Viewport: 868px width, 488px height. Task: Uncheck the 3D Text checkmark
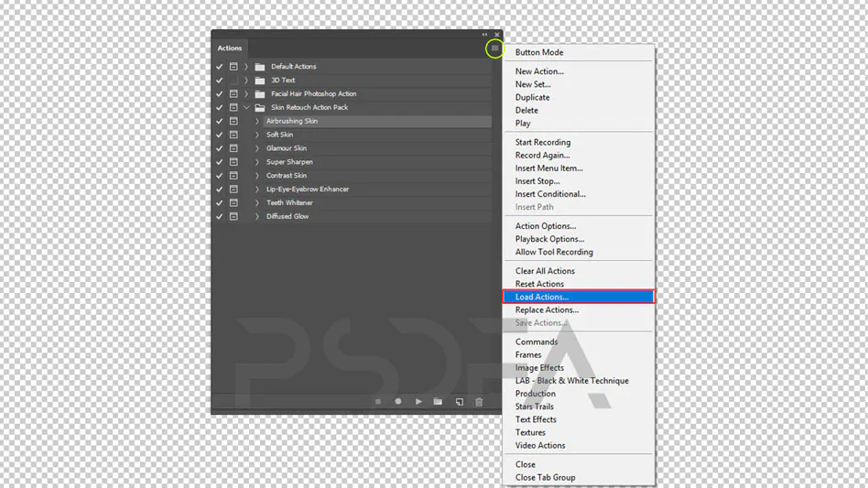tap(219, 81)
